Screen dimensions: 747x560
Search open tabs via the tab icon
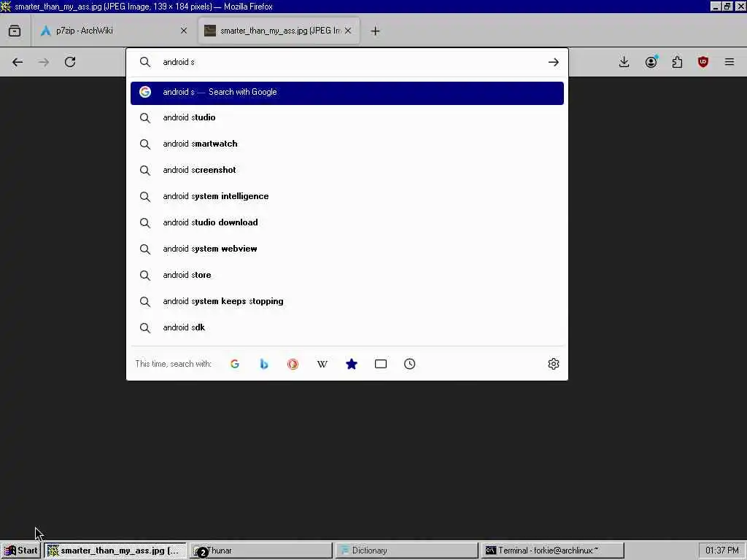(x=381, y=364)
